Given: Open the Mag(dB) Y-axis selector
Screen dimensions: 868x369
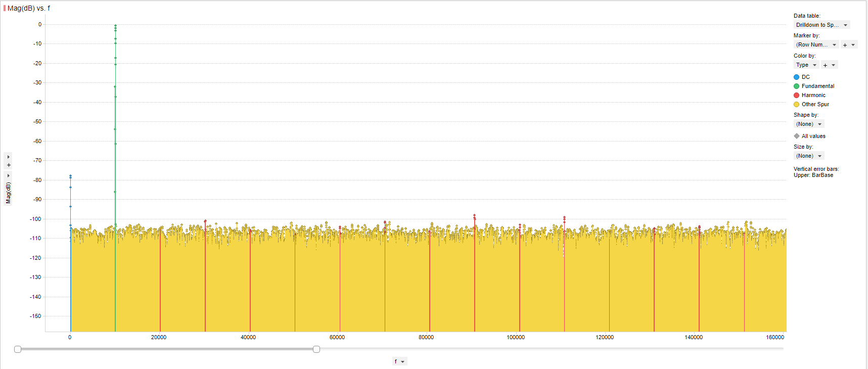Looking at the screenshot, I should 8,188.
